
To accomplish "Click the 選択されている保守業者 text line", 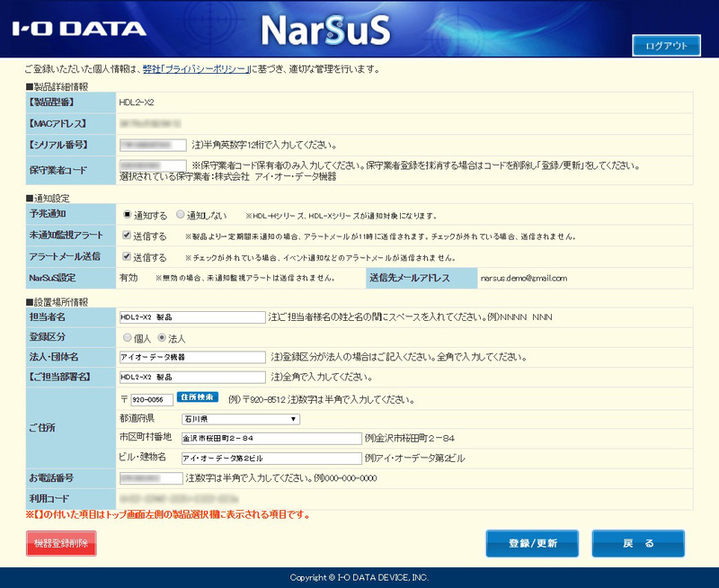I will (228, 176).
